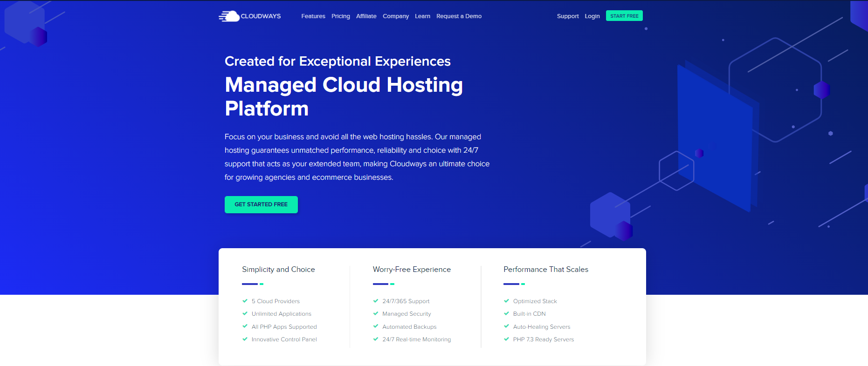Click the Login link
The image size is (868, 366).
click(592, 16)
